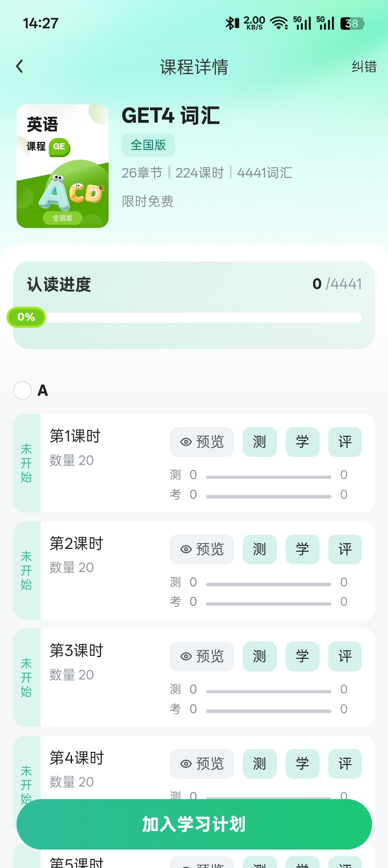Tap 测 icon for 第1课时
This screenshot has height=868, width=388.
[x=260, y=442]
